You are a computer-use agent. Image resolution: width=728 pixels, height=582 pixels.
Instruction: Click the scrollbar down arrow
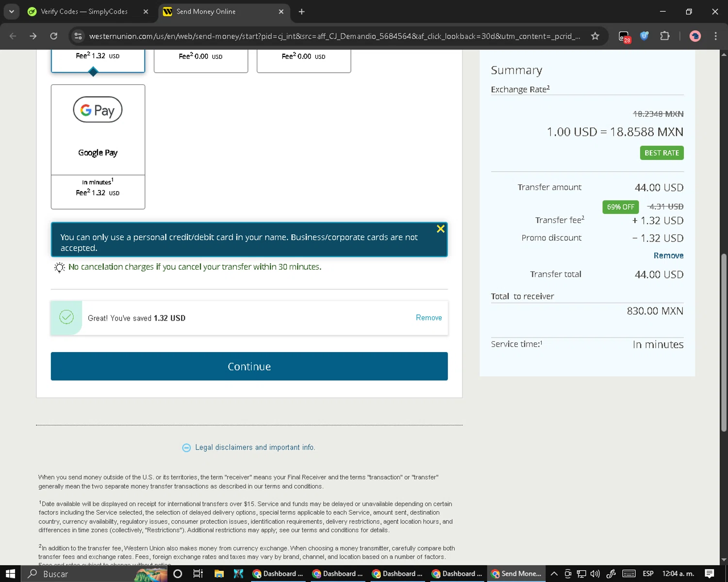pos(724,560)
